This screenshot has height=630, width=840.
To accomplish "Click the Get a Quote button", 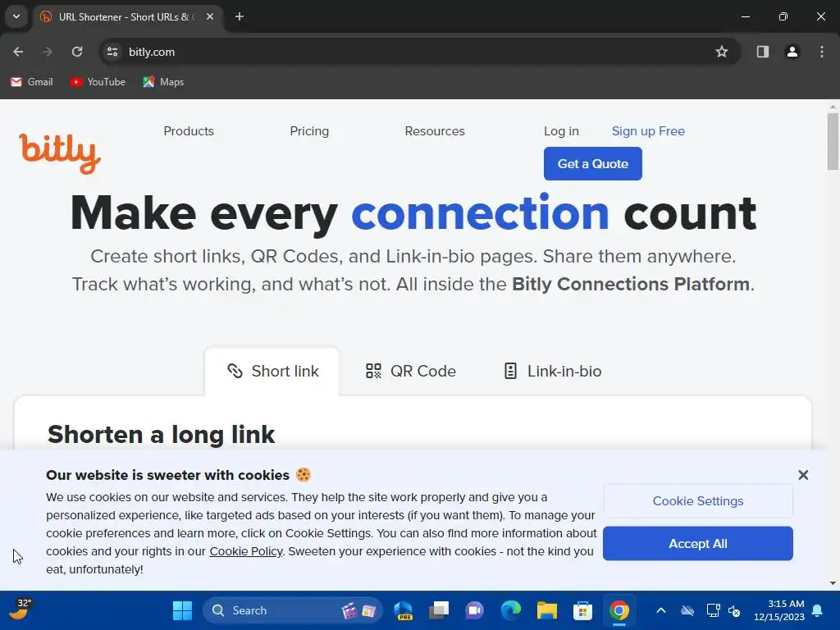I will pos(592,164).
